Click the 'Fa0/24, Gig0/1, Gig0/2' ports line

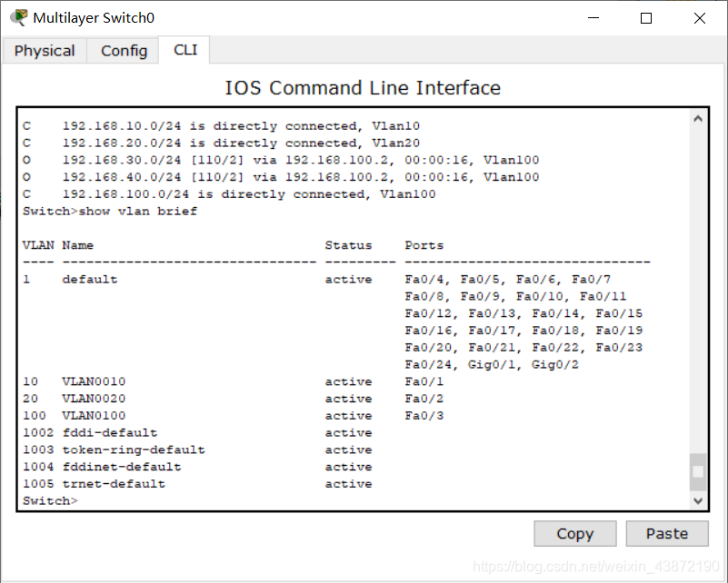tap(492, 365)
